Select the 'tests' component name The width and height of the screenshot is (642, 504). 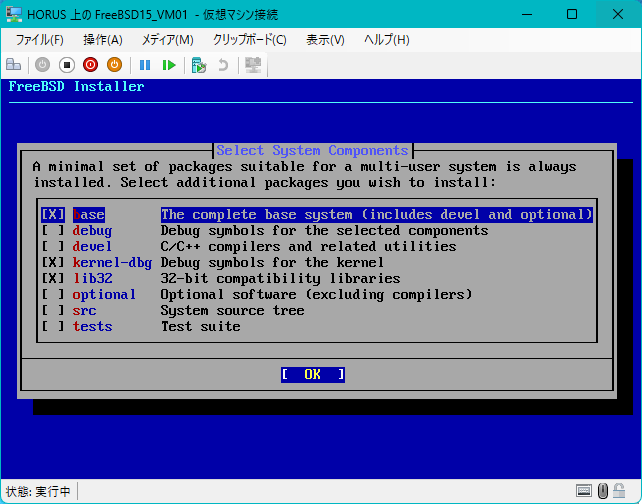coord(93,326)
